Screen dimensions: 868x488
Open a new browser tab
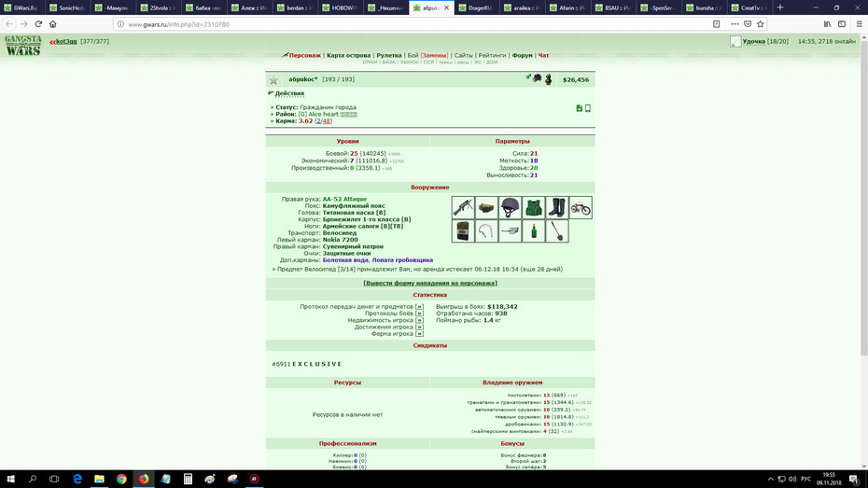780,7
